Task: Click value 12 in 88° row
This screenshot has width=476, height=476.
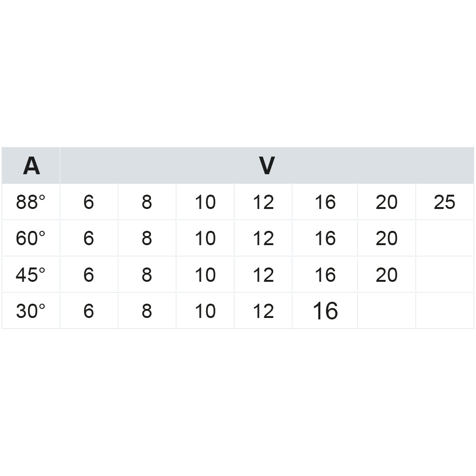Action: pos(263,202)
